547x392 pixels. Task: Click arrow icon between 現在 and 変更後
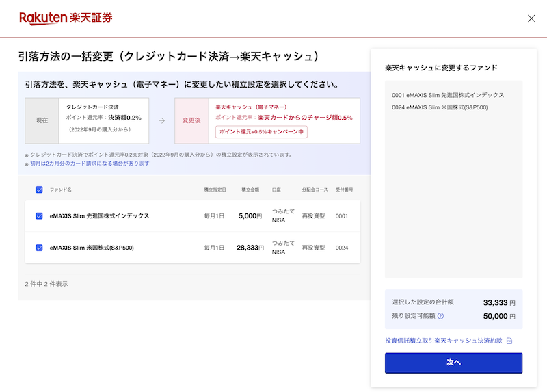pyautogui.click(x=161, y=121)
